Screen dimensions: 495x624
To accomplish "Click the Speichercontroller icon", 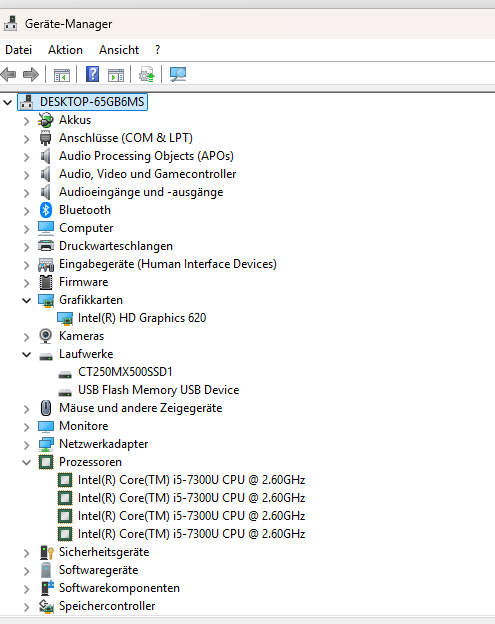I will 46,606.
